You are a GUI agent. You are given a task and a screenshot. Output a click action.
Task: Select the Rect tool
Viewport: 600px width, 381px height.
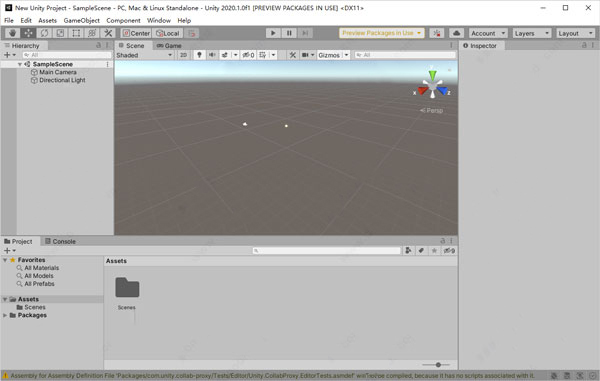click(76, 33)
